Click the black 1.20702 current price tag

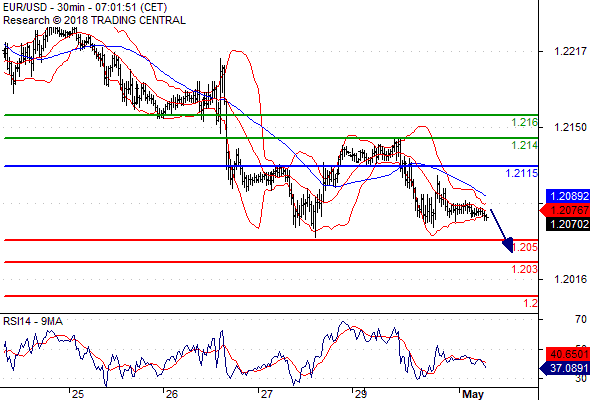click(x=568, y=224)
